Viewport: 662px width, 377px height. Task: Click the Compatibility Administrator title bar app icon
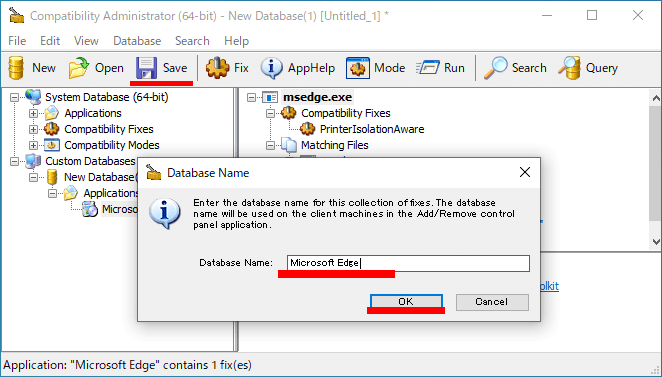tap(17, 16)
